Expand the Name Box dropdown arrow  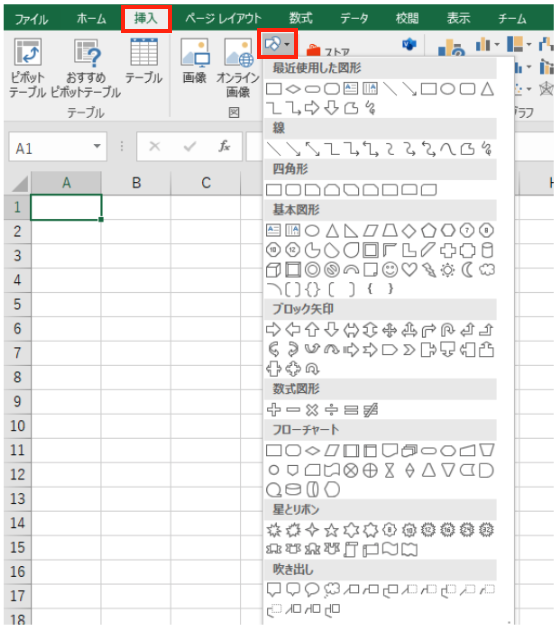click(x=97, y=146)
